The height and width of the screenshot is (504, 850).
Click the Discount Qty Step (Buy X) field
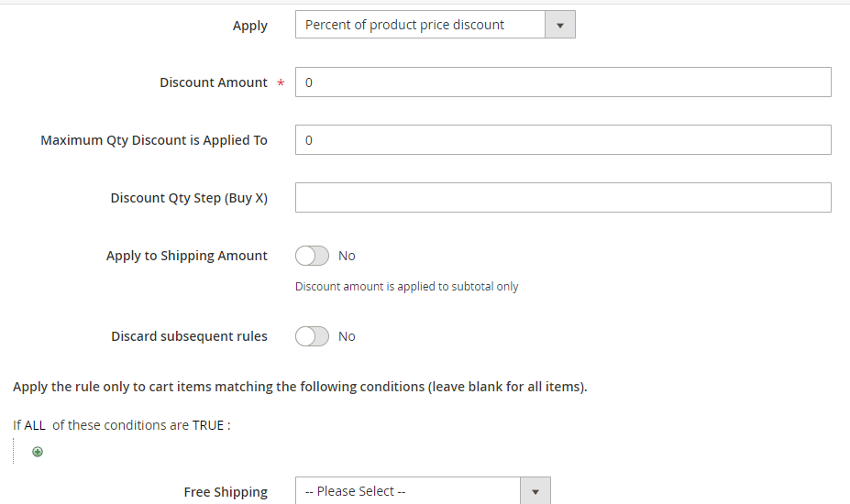coord(563,198)
